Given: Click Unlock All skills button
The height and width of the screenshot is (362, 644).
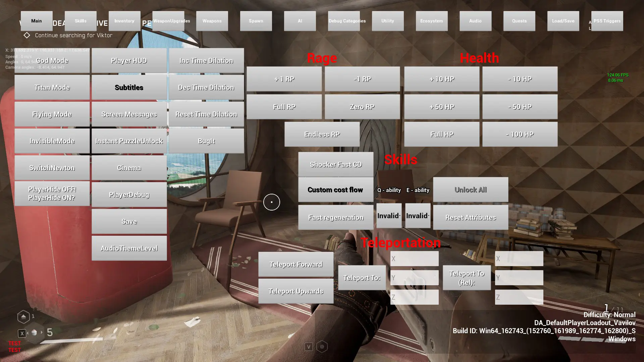Looking at the screenshot, I should (x=471, y=190).
